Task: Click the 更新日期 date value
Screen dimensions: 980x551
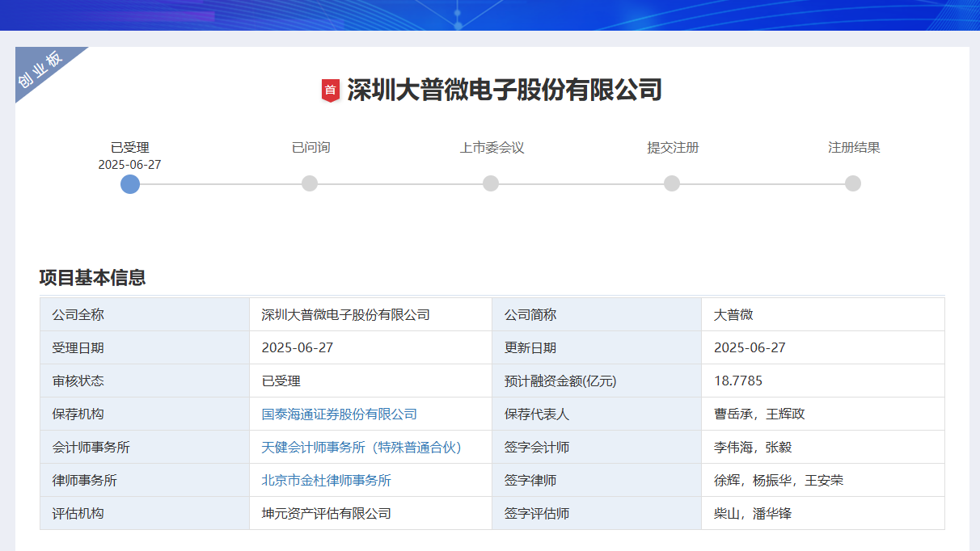Action: pos(822,347)
